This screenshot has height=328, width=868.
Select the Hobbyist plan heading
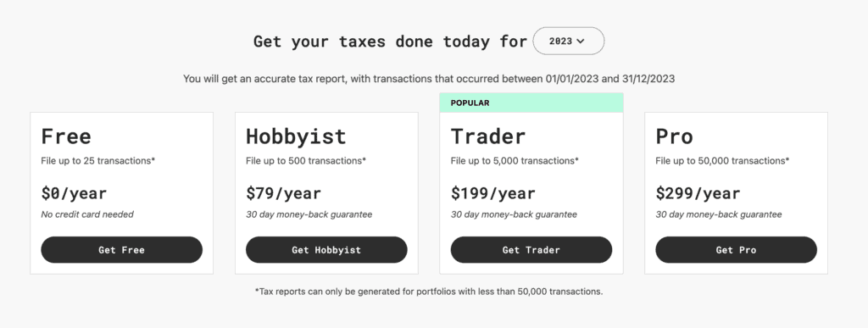pyautogui.click(x=296, y=136)
